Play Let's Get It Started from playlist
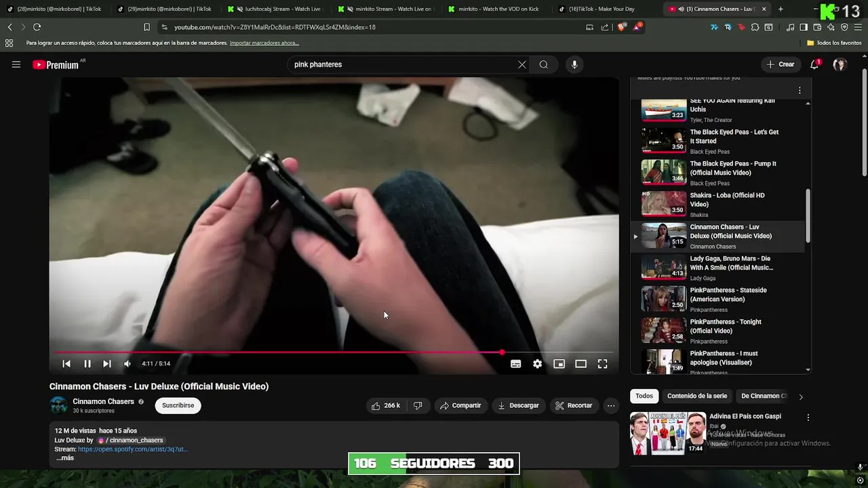The width and height of the screenshot is (868, 488). pos(719,141)
